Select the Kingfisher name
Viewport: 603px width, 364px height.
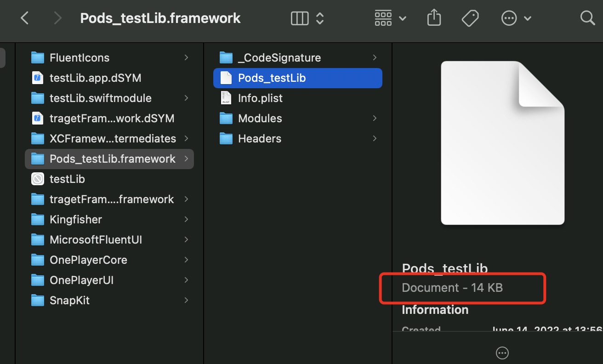point(76,220)
